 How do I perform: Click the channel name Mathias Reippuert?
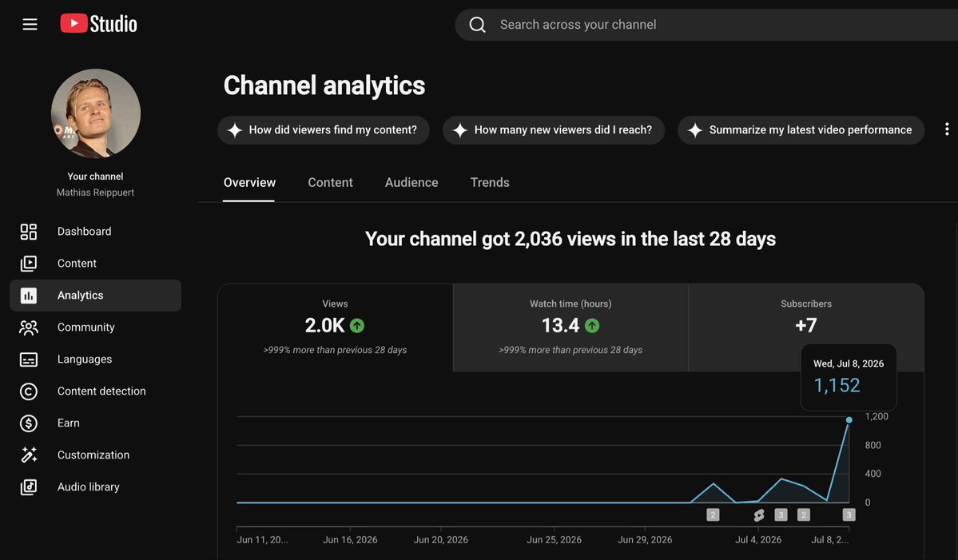(95, 193)
